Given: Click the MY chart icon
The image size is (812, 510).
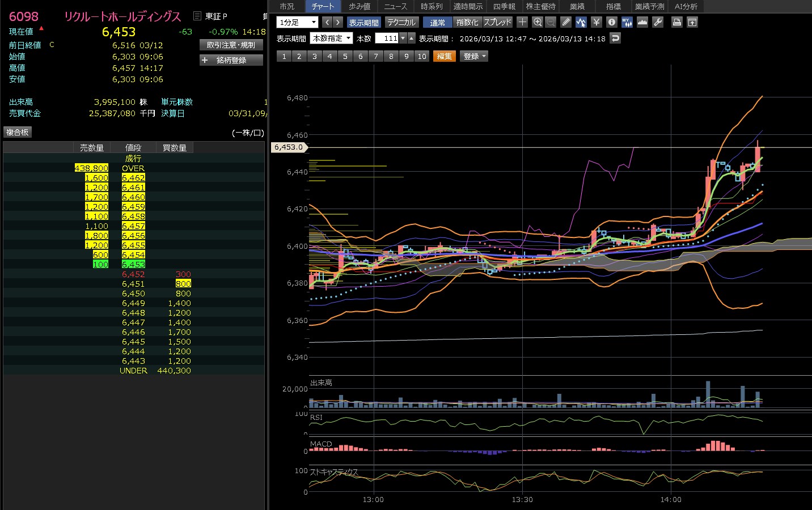Looking at the screenshot, I should (627, 22).
